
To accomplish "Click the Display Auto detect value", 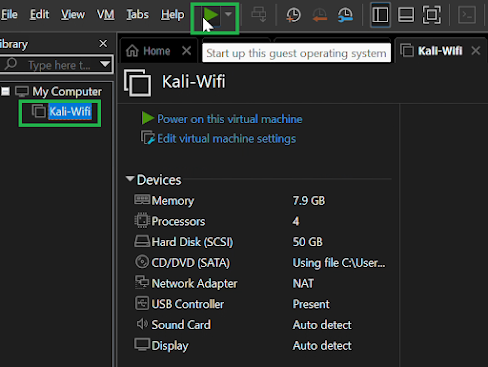I will 322,346.
